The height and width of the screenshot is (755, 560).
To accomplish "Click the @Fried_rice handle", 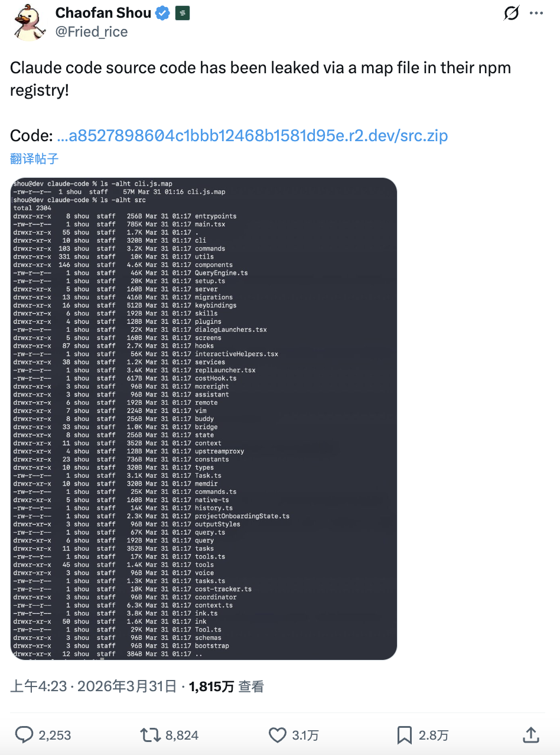I will (x=92, y=32).
